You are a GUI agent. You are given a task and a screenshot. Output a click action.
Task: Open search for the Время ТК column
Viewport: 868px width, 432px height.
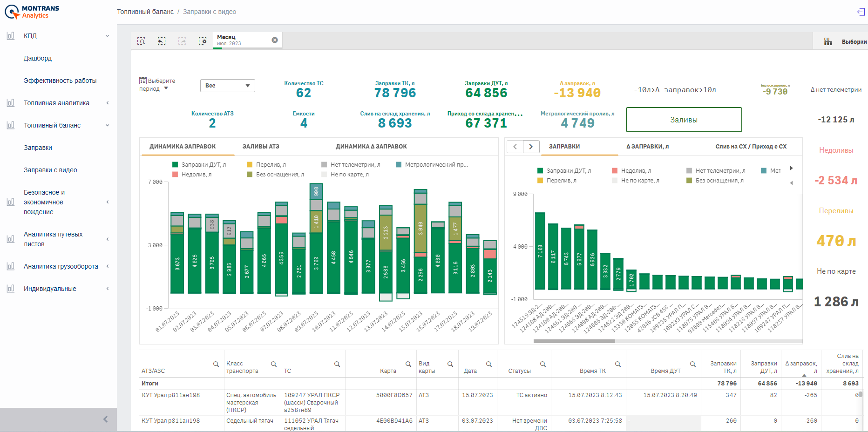coord(618,364)
